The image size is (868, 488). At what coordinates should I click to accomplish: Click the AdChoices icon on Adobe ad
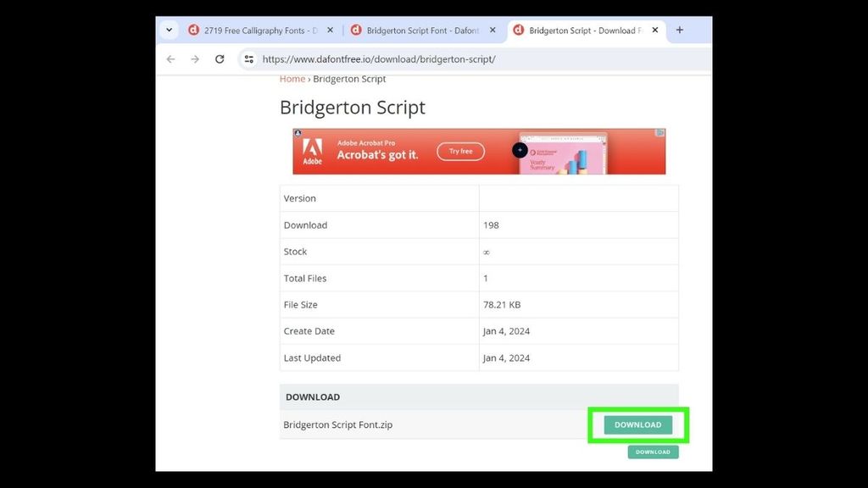(x=660, y=133)
